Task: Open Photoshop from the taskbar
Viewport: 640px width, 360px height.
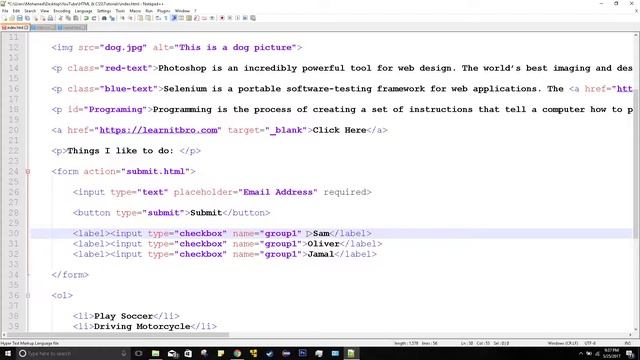Action: 302,353
